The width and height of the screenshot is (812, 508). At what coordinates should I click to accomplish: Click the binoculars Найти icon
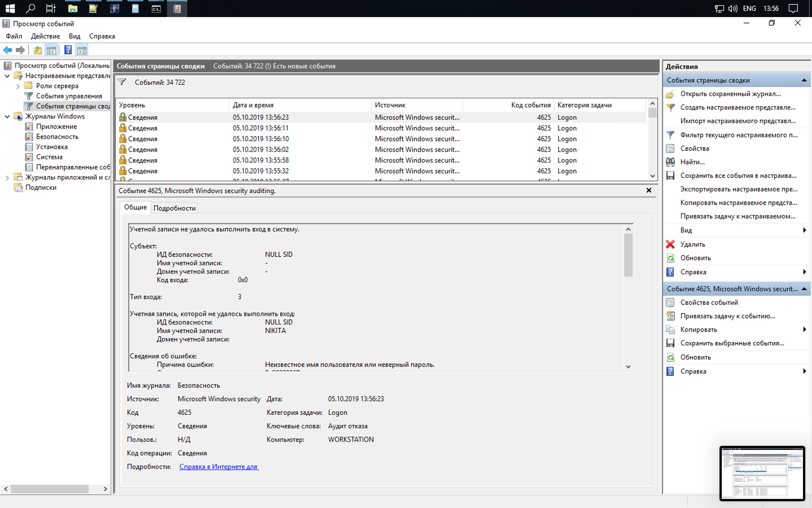click(670, 162)
